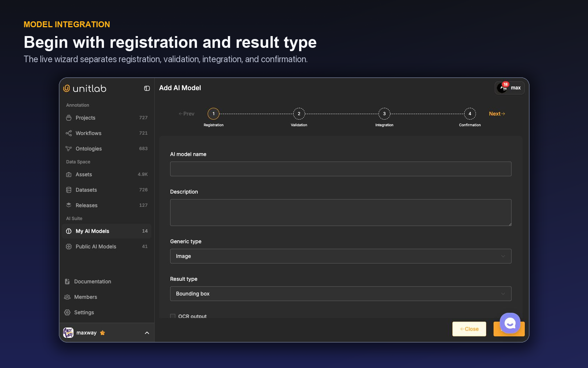This screenshot has height=368, width=588.
Task: Click the Public AI Models icon
Action: coord(69,247)
